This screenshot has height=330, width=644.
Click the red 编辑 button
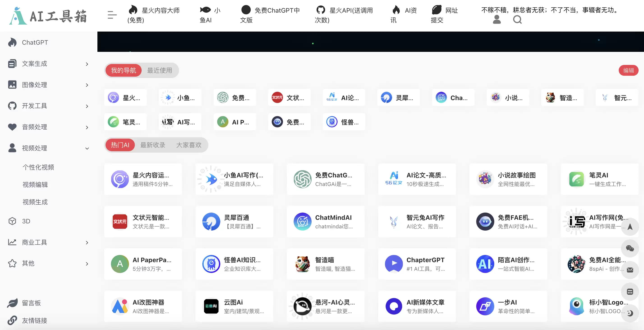pos(628,71)
